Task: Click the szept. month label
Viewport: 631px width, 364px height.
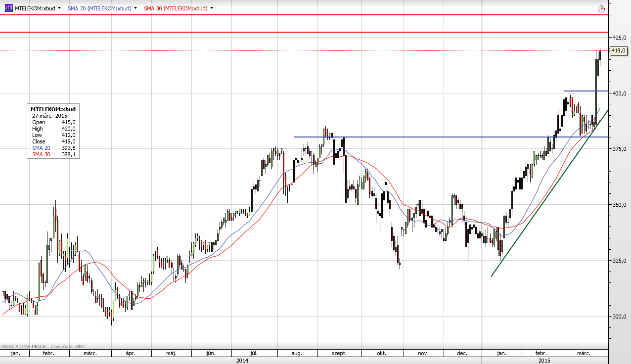Action: click(338, 354)
